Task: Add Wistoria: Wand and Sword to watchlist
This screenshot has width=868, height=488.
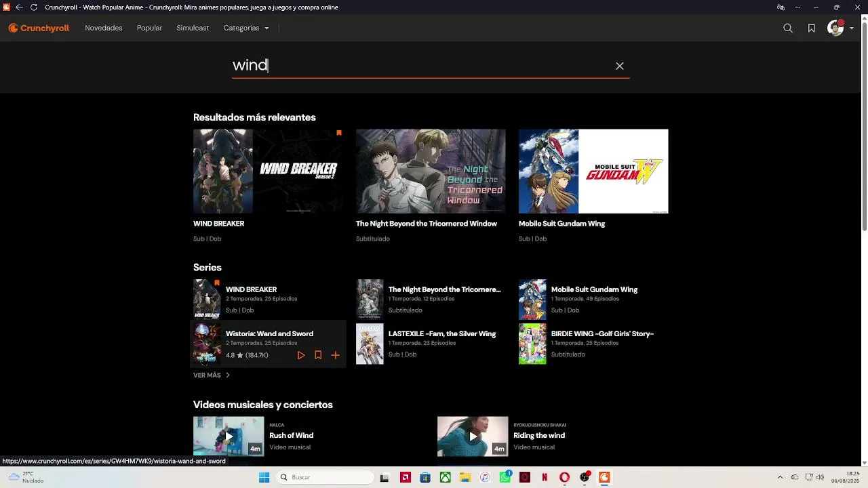Action: click(x=318, y=355)
